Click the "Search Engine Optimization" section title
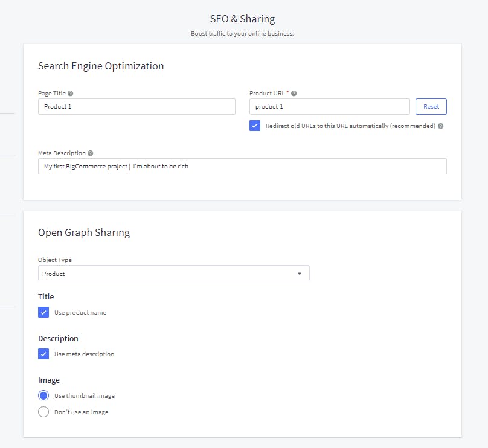The width and height of the screenshot is (488, 448). pos(101,66)
